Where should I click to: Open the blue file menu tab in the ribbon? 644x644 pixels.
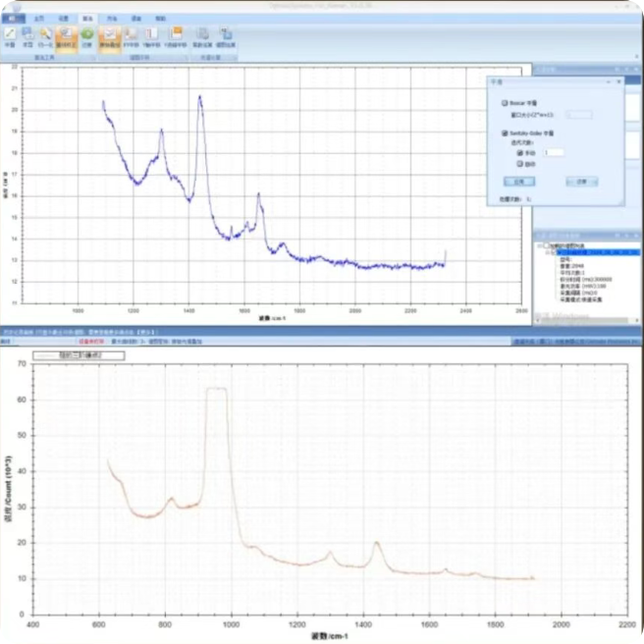(x=13, y=19)
